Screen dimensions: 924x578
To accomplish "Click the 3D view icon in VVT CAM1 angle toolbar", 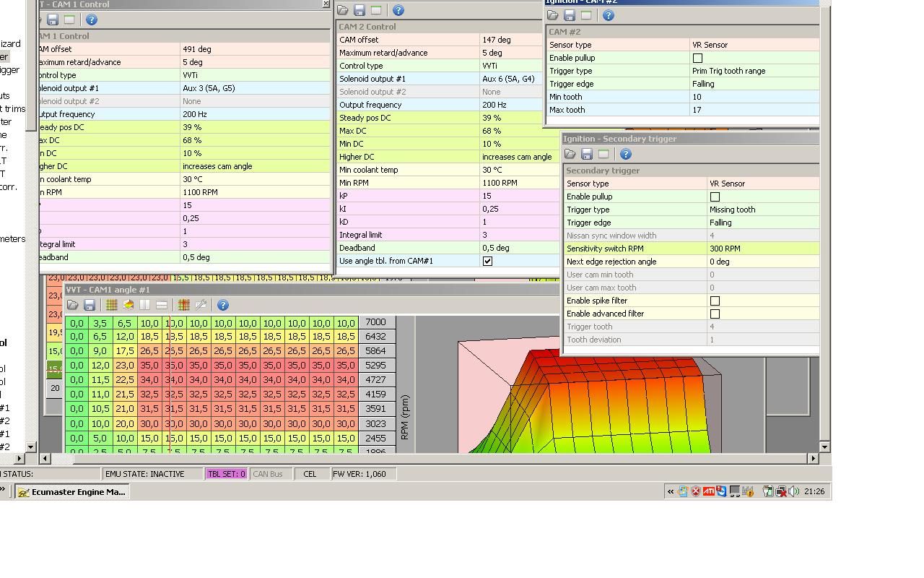I will coord(128,306).
